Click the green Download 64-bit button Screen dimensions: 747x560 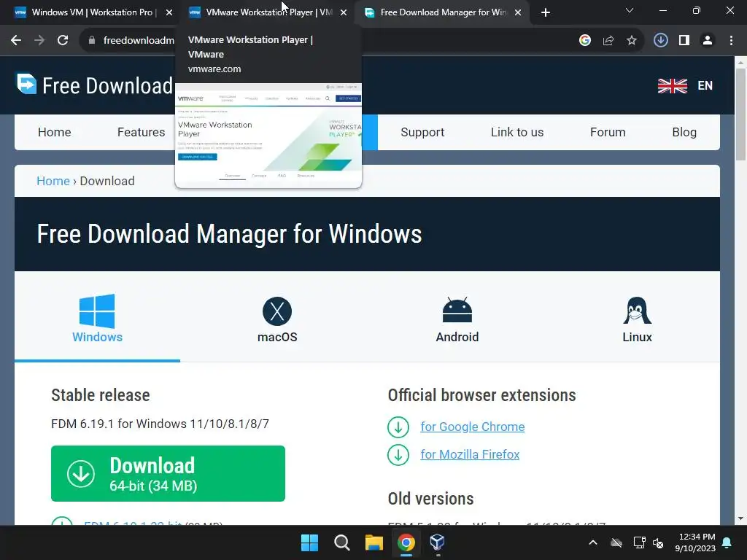pos(169,473)
